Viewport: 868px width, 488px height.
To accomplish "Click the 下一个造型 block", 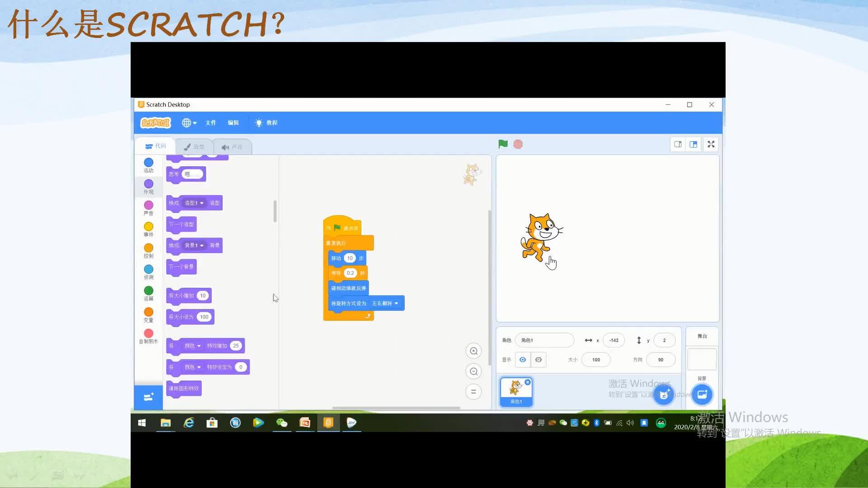I will [x=181, y=224].
